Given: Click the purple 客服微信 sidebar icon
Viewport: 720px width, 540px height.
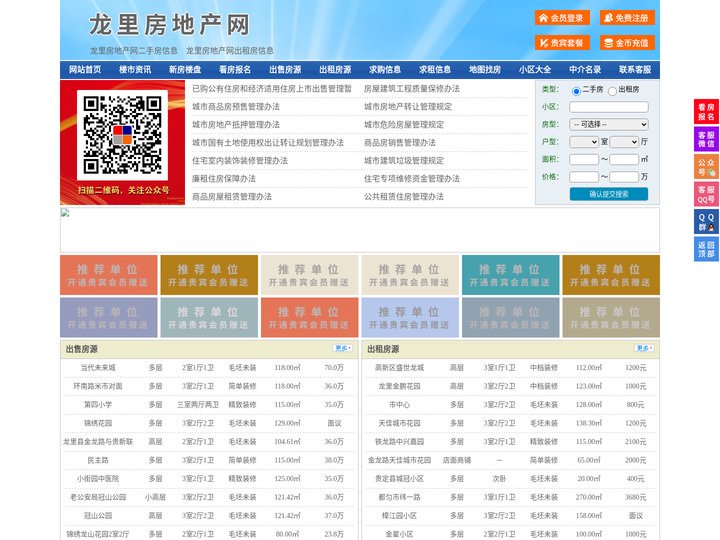Looking at the screenshot, I should pos(706,139).
